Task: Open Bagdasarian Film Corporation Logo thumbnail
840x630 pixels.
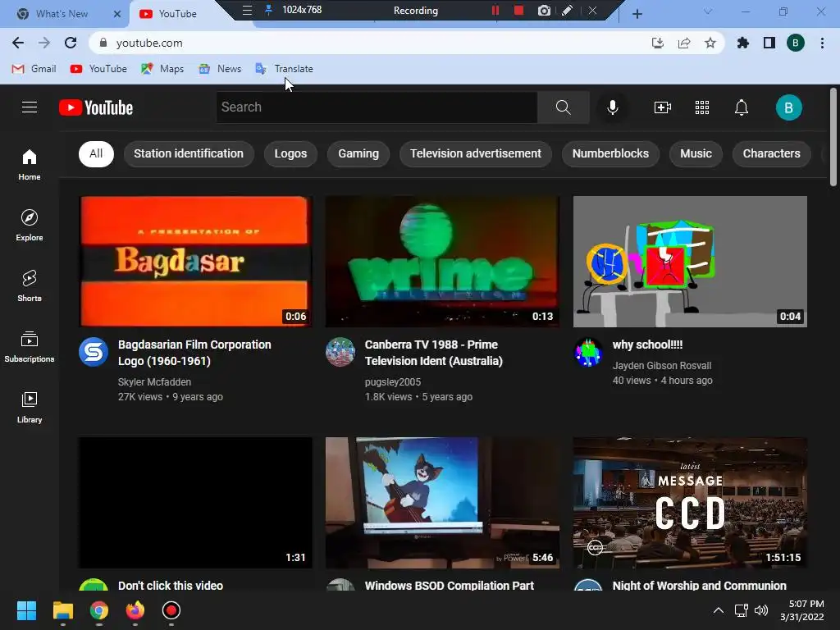Action: (195, 262)
